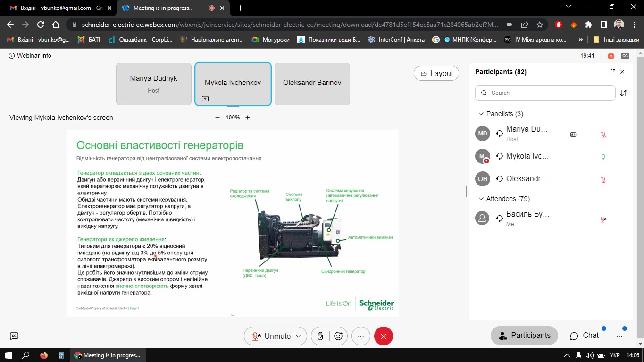Leave the webinar with the red button

(384, 336)
